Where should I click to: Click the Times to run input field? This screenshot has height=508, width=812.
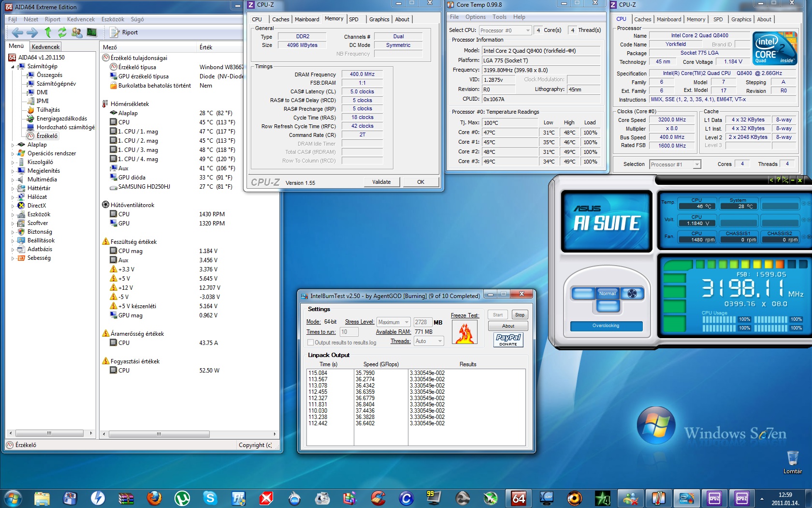[x=349, y=332]
